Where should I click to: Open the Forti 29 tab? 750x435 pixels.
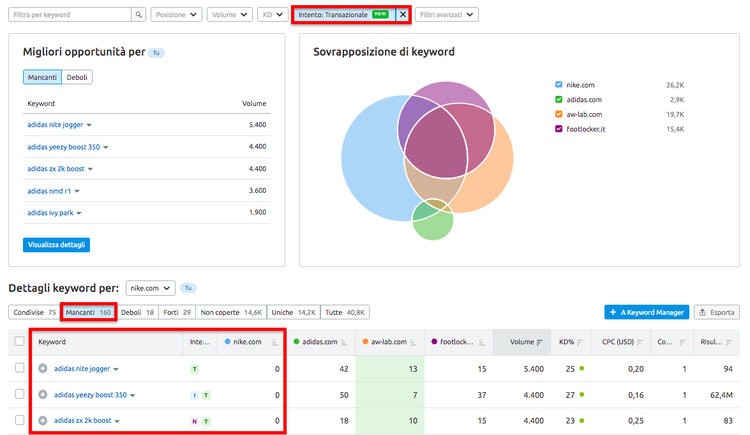177,312
